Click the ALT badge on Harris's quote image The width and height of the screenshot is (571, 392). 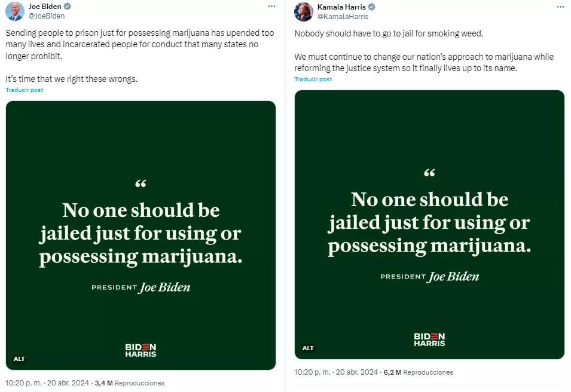(308, 347)
